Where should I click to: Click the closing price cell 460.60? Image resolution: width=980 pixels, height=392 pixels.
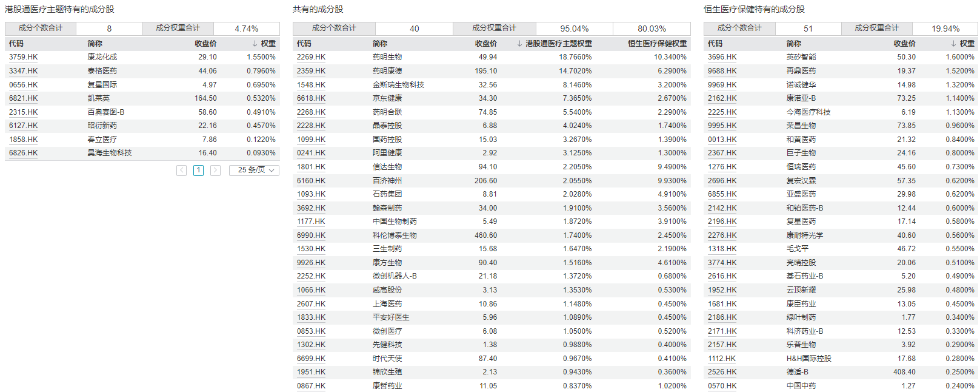(x=486, y=235)
